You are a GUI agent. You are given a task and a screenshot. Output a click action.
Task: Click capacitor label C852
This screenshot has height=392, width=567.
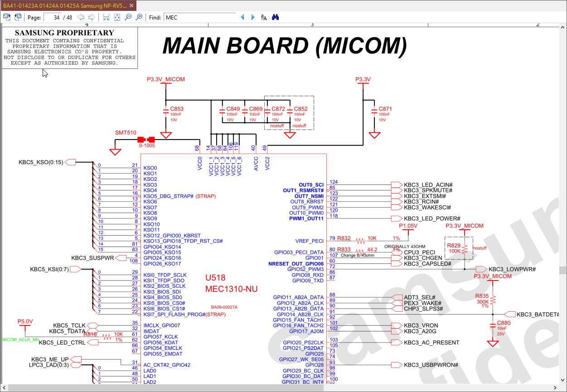coord(300,109)
